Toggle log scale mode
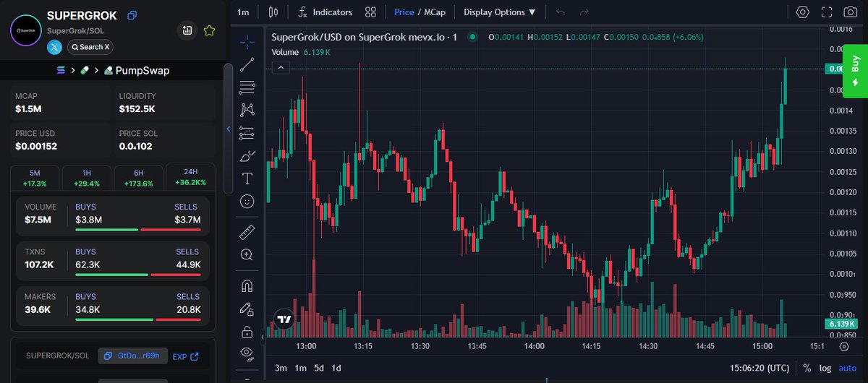Screen dimensions: 868x383 point(825,368)
